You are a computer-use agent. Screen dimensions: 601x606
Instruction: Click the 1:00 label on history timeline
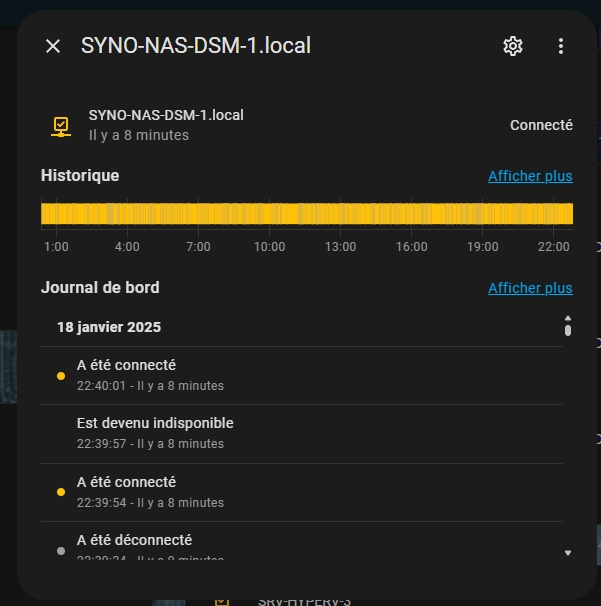coord(56,247)
